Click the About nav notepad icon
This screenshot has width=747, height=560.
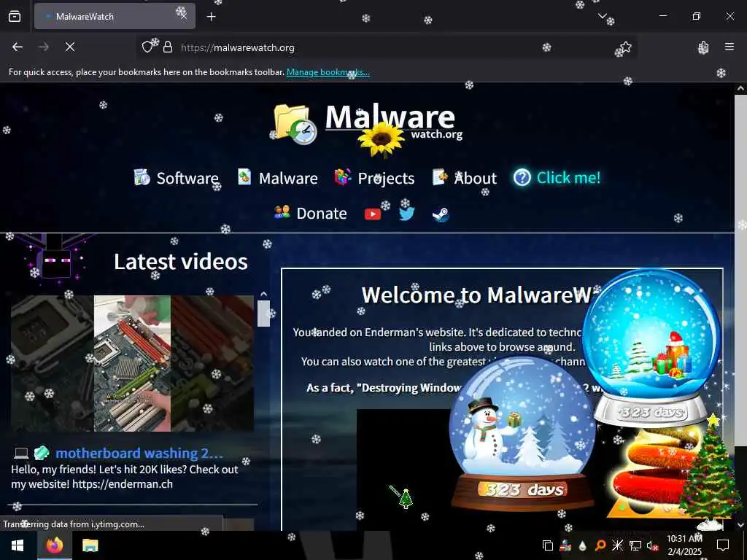440,176
